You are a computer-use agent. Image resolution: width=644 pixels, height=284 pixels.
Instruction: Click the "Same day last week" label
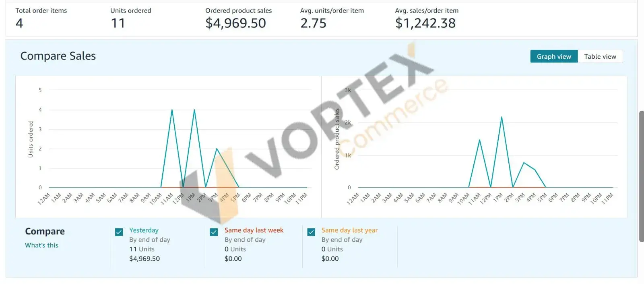click(254, 230)
